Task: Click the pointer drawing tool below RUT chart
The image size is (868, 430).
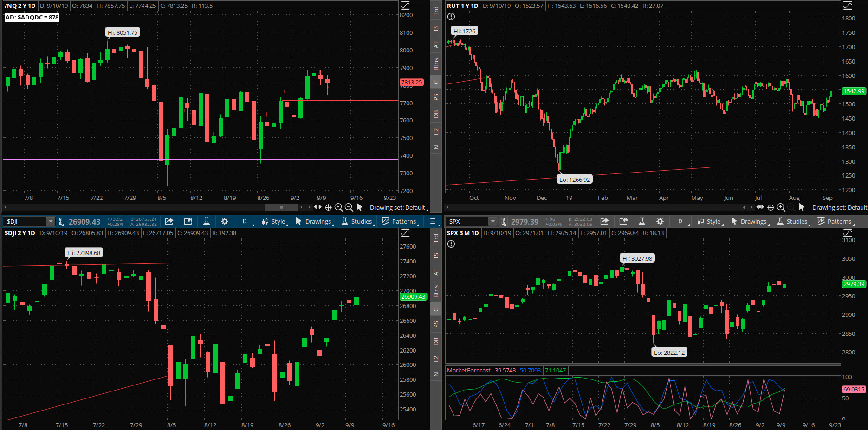Action: (802, 207)
